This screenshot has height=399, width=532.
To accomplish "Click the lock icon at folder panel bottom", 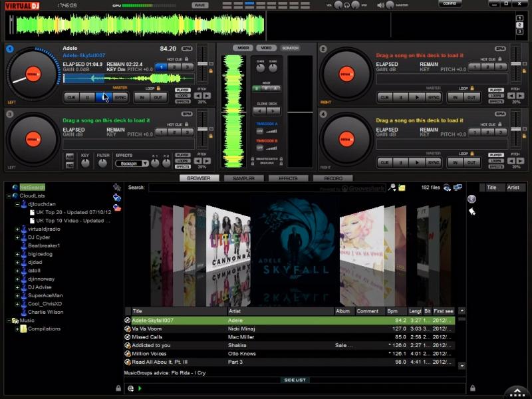I will click(x=118, y=388).
